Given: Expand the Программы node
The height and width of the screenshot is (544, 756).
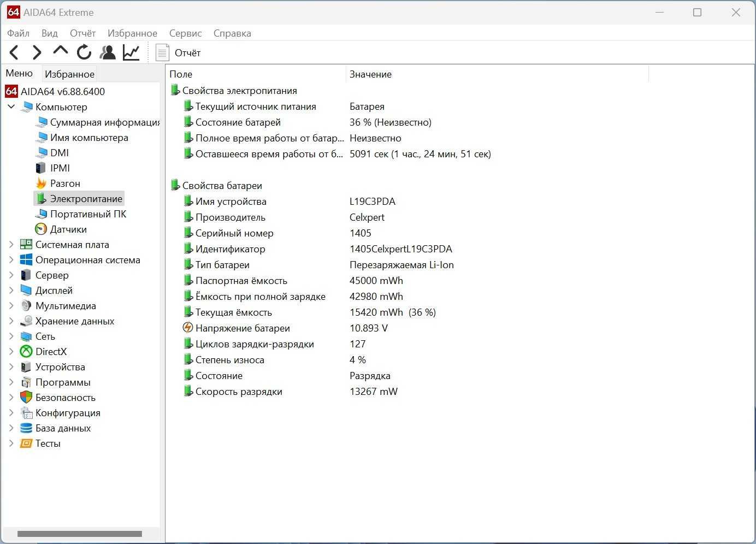Looking at the screenshot, I should [11, 382].
